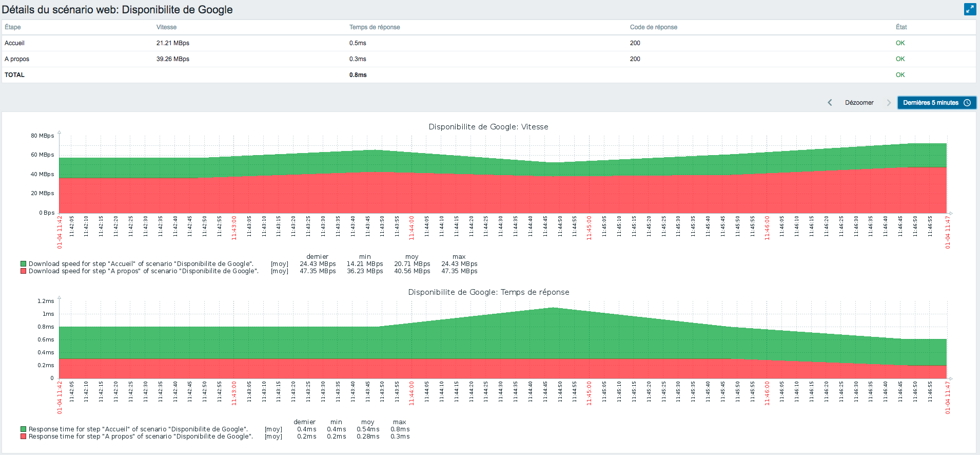
Task: Click the Vitesse column header
Action: [166, 27]
